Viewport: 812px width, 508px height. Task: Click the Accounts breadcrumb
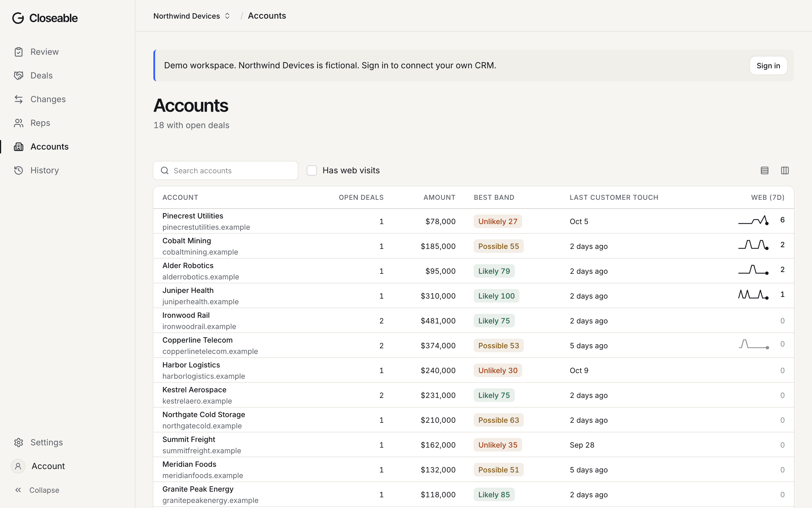[x=267, y=16]
